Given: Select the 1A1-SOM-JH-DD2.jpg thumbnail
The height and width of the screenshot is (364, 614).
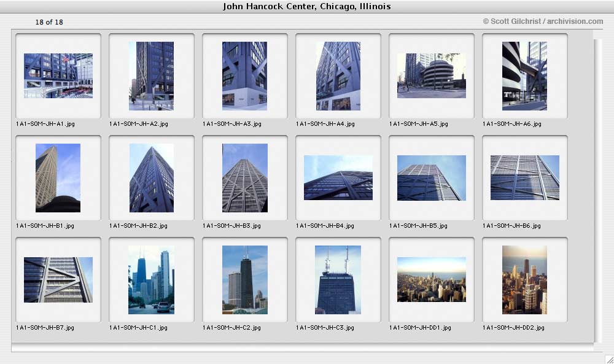Looking at the screenshot, I should click(x=525, y=280).
